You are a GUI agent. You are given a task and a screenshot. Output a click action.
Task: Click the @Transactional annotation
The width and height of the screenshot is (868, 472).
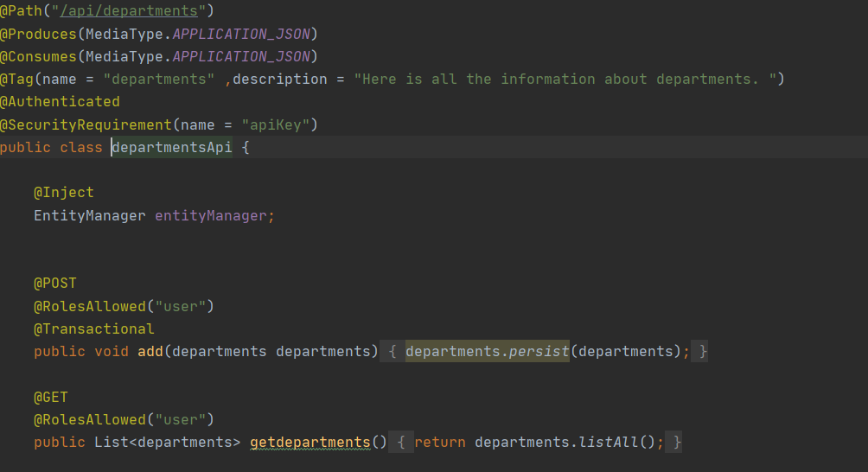[x=94, y=329]
